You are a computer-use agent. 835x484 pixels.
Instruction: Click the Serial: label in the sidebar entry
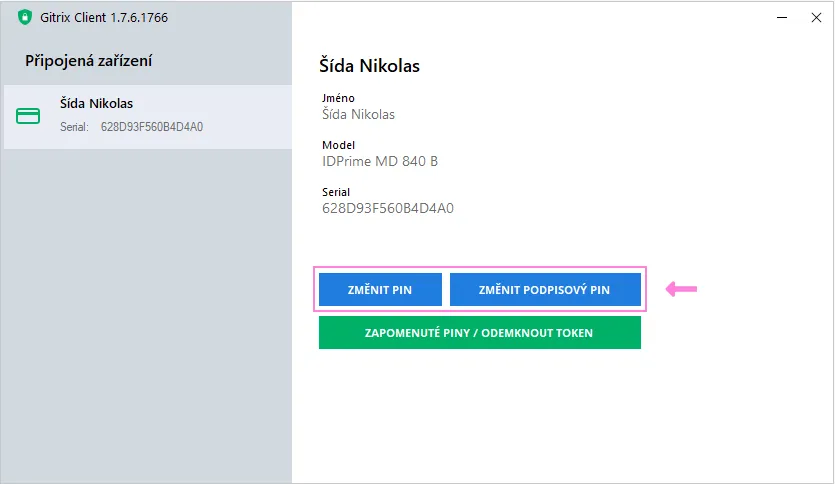click(x=75, y=128)
